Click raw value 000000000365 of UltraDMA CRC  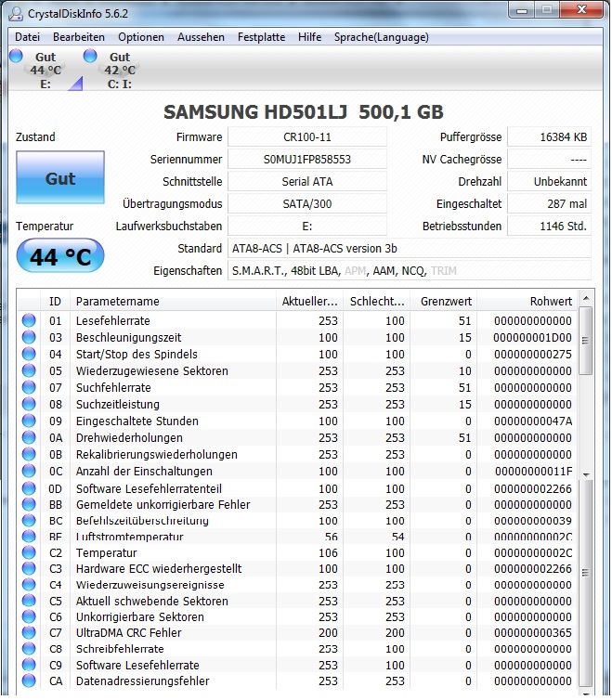pyautogui.click(x=532, y=632)
